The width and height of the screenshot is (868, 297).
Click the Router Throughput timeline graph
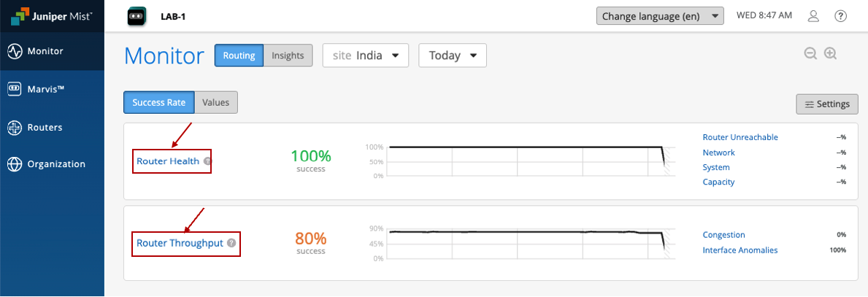click(526, 243)
